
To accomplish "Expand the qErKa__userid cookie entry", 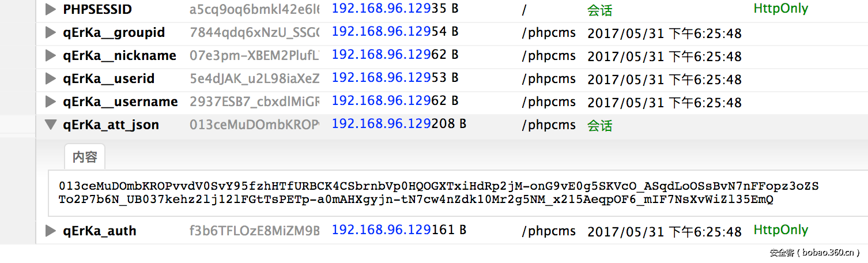I will 51,79.
